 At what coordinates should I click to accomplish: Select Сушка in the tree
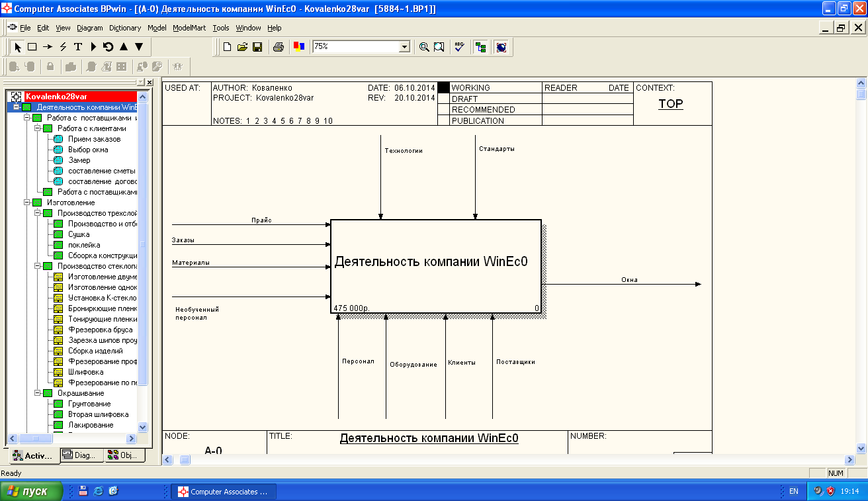pos(79,234)
